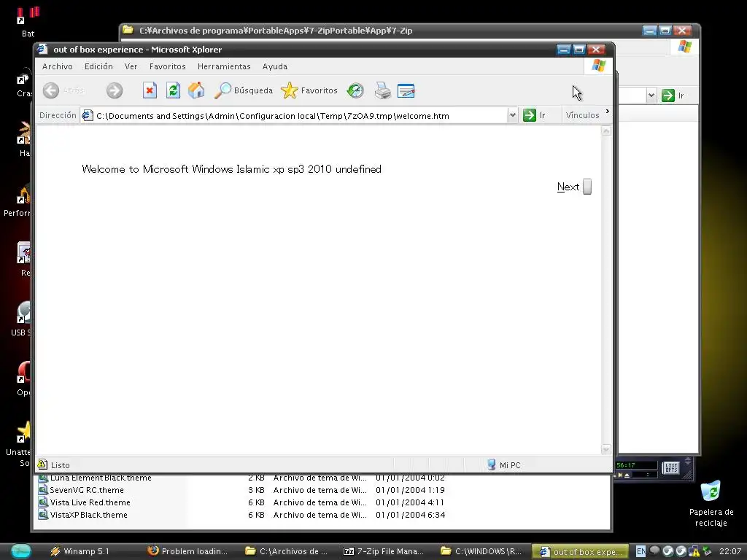Click the EN language indicator in tray
This screenshot has height=560, width=747.
pyautogui.click(x=640, y=551)
